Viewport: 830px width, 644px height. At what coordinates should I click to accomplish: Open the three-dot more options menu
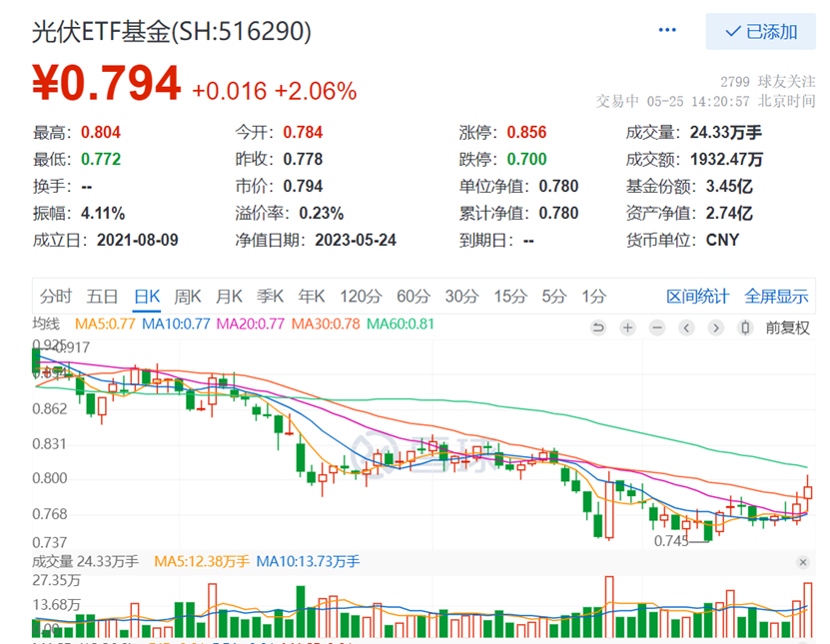coord(667,30)
